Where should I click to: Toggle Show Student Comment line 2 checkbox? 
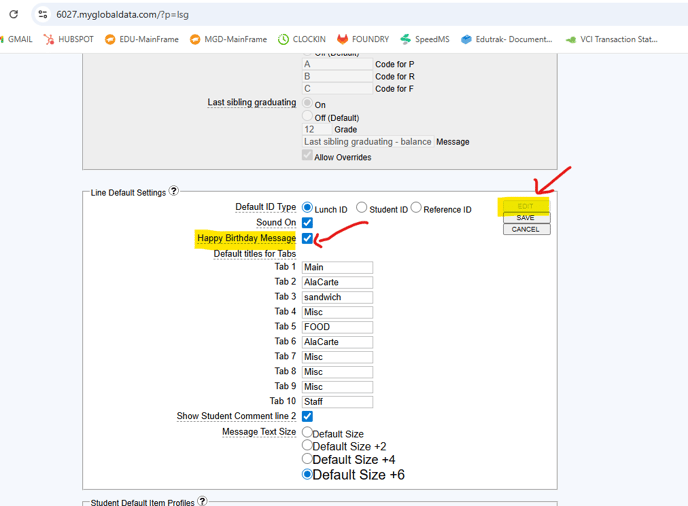[307, 416]
